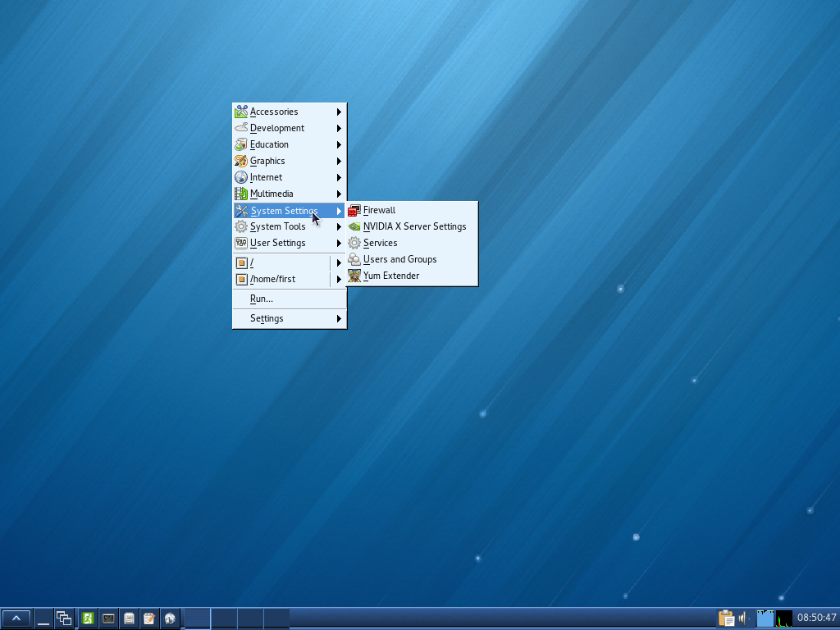Screen dimensions: 840x630
Task: Open the Settings submenu at bottom
Action: pos(290,319)
